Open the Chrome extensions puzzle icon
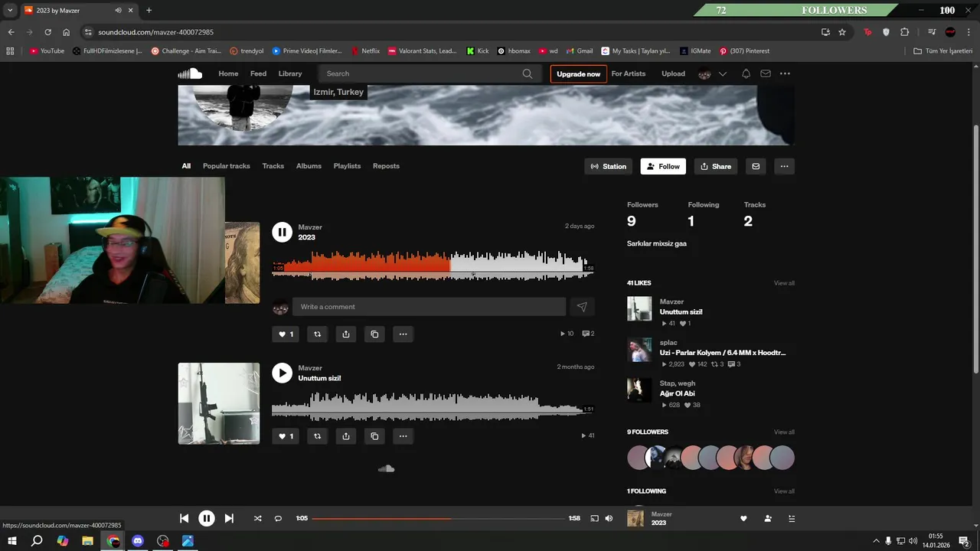The height and width of the screenshot is (551, 980). tap(905, 32)
